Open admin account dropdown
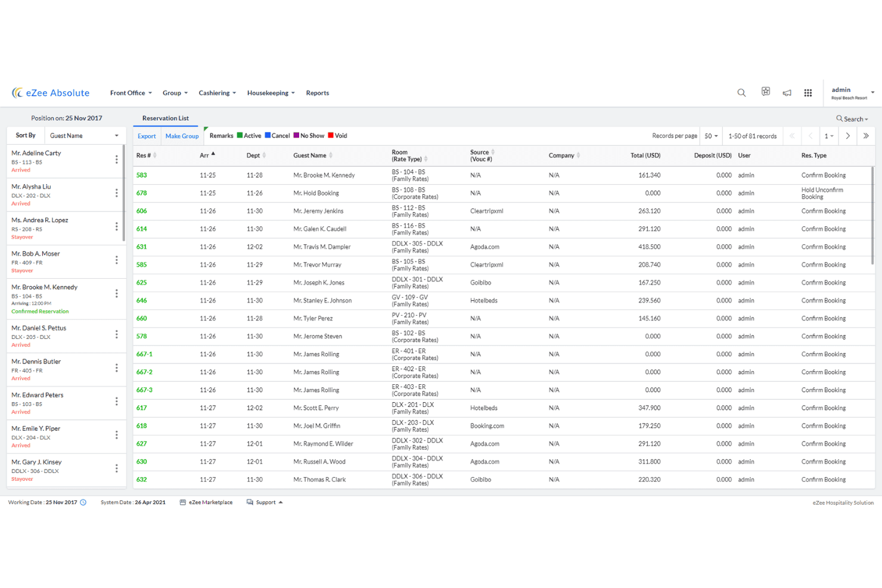 click(x=853, y=93)
